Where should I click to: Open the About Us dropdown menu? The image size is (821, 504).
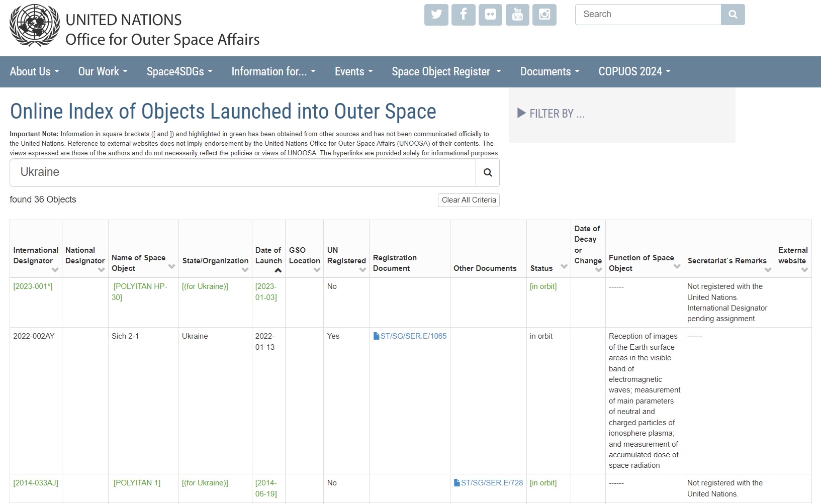pos(35,71)
